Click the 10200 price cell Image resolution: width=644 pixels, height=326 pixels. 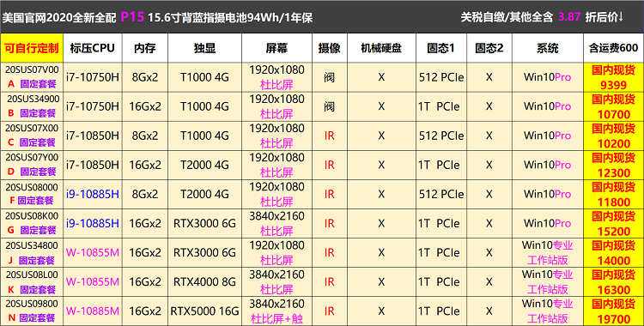(x=614, y=136)
